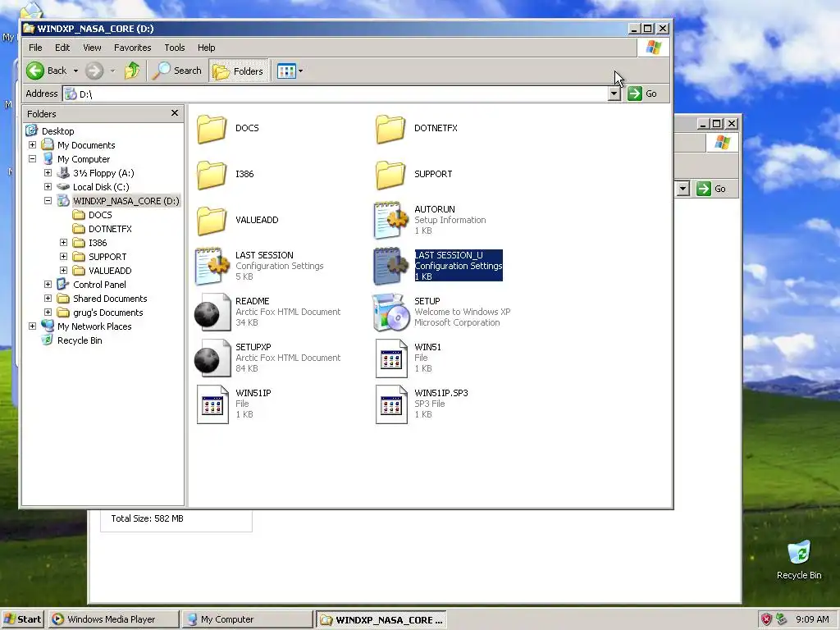Toggle the Folders pane button

point(239,71)
